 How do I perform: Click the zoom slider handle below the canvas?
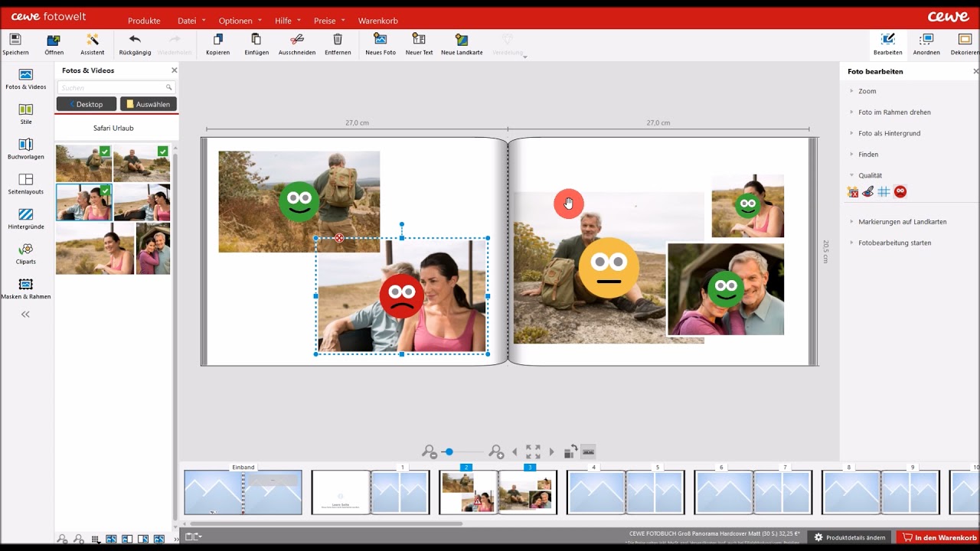[x=449, y=452]
